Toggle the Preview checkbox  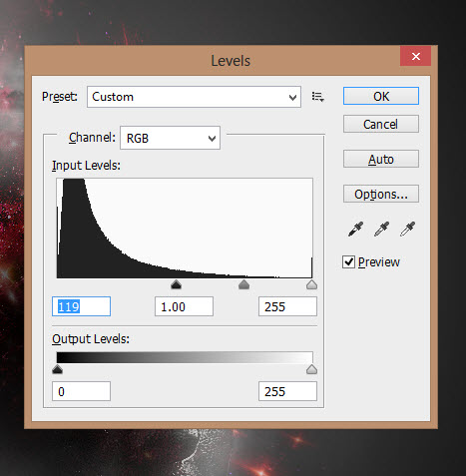pyautogui.click(x=348, y=262)
